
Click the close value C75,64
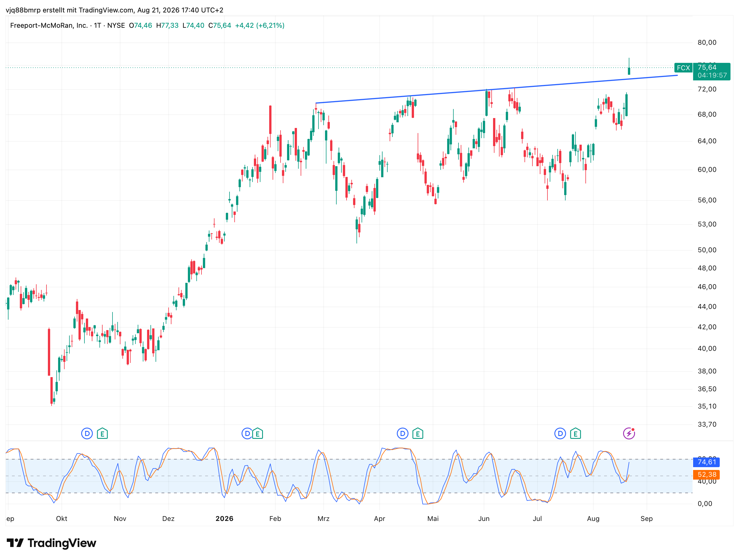220,25
